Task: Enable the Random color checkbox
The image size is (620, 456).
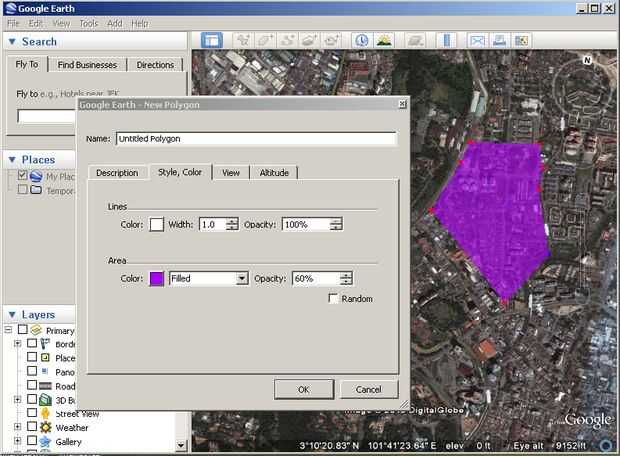Action: click(x=333, y=298)
